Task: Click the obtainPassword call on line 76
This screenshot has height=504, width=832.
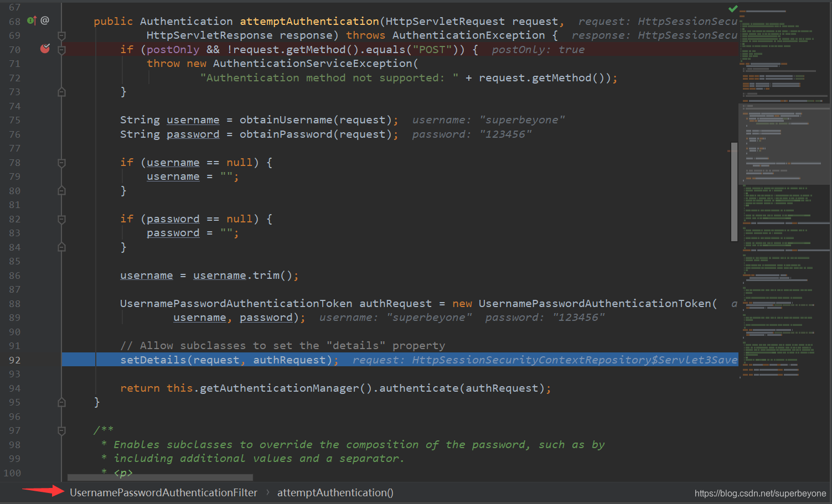Action: point(286,134)
